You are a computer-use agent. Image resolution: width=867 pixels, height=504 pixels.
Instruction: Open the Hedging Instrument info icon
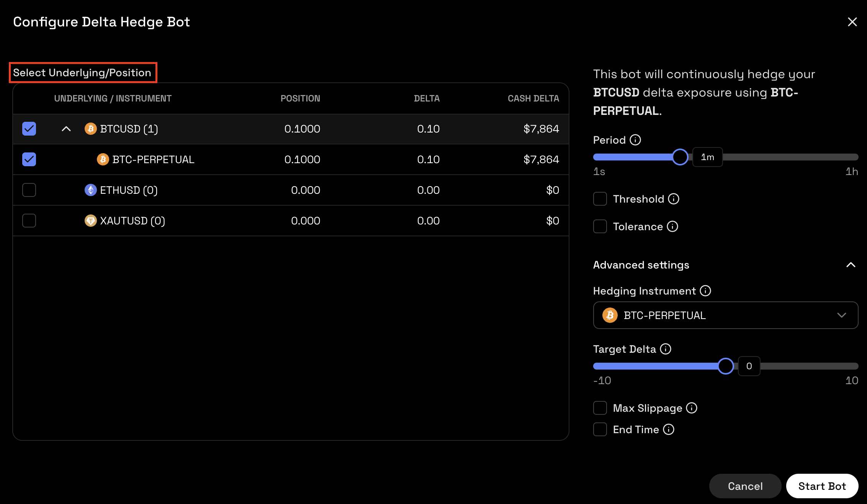coord(705,291)
